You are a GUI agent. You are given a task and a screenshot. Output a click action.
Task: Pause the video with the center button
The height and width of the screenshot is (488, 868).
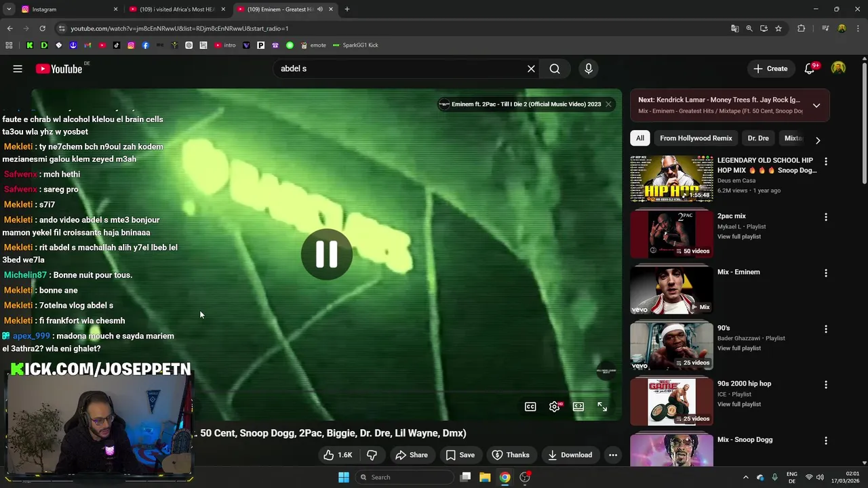pyautogui.click(x=327, y=254)
